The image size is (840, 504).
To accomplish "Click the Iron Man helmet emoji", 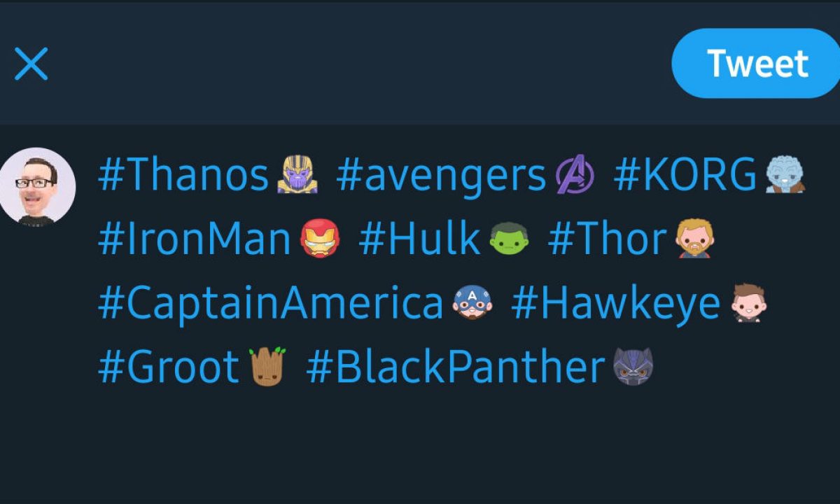I will click(x=320, y=239).
